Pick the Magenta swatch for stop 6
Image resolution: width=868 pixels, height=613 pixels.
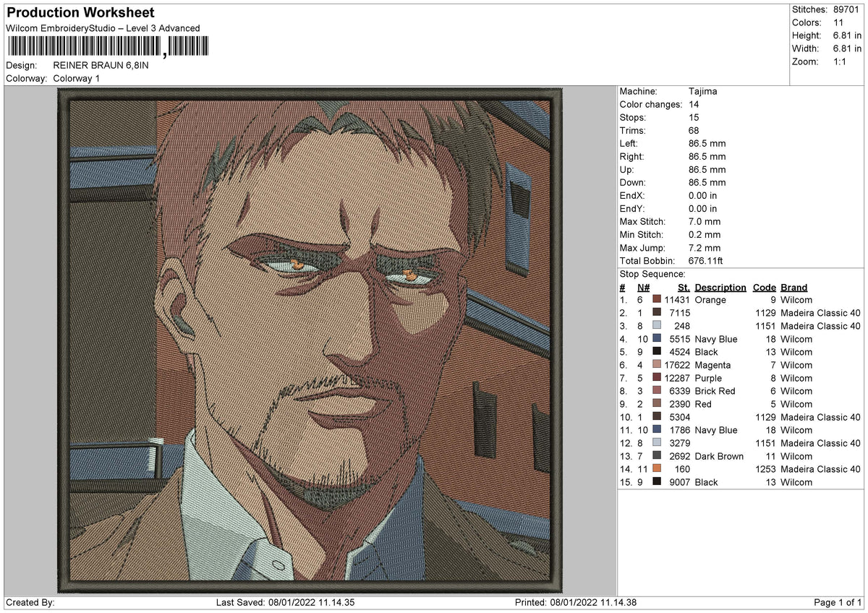[x=657, y=364]
